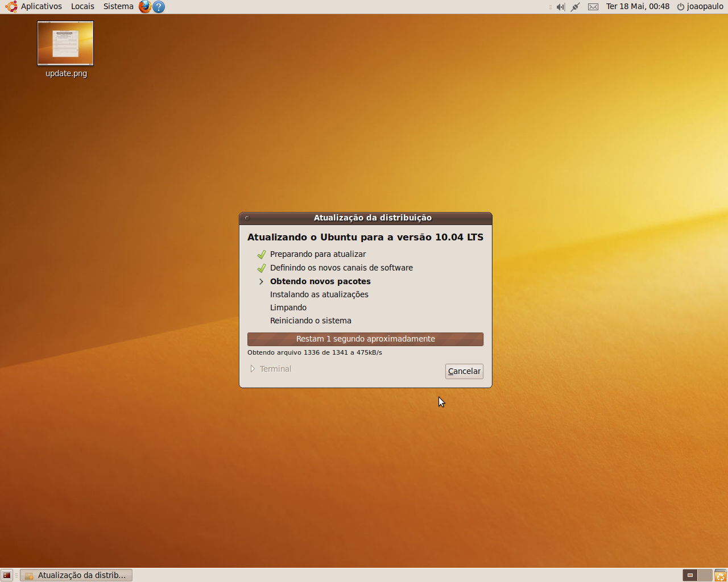This screenshot has width=728, height=582.
Task: Click the text Limpando
Action: tap(288, 307)
